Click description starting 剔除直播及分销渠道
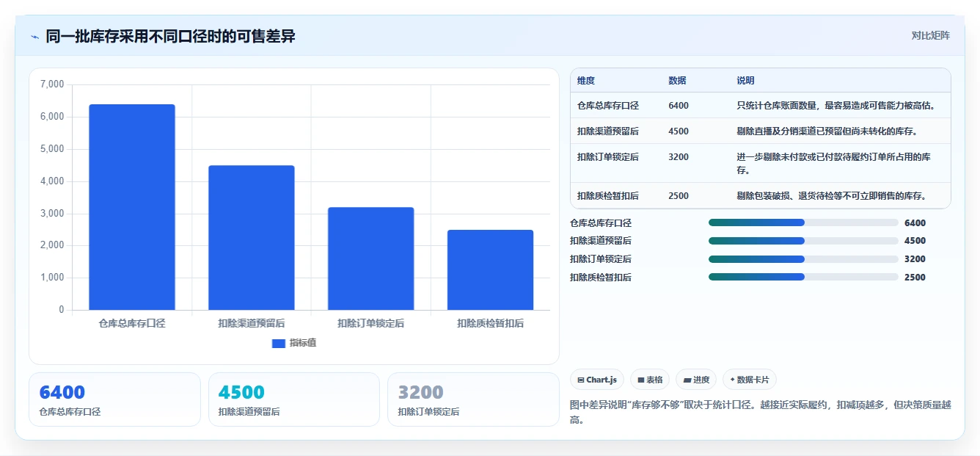The image size is (980, 456). tap(827, 131)
